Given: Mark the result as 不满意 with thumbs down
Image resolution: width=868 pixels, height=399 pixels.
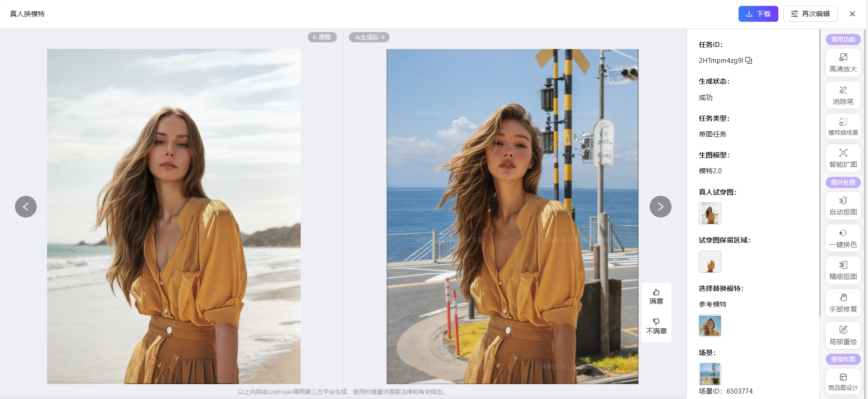Looking at the screenshot, I should click(x=656, y=327).
